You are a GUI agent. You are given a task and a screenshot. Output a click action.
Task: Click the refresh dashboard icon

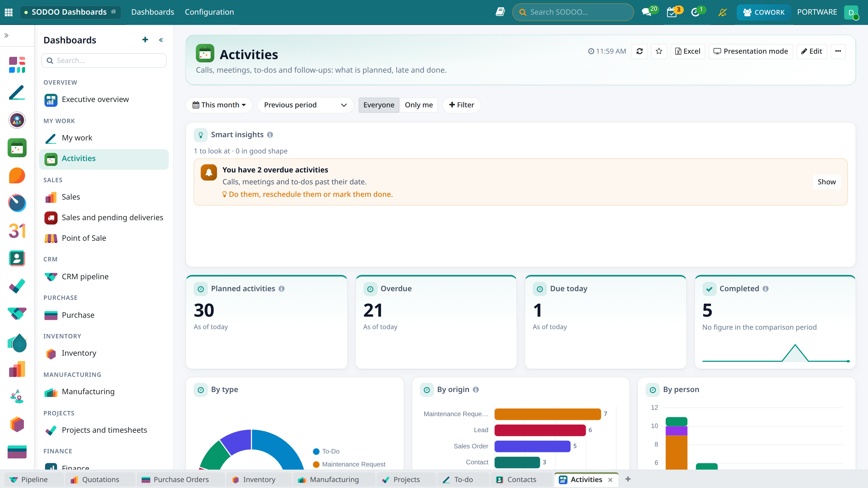(x=639, y=51)
